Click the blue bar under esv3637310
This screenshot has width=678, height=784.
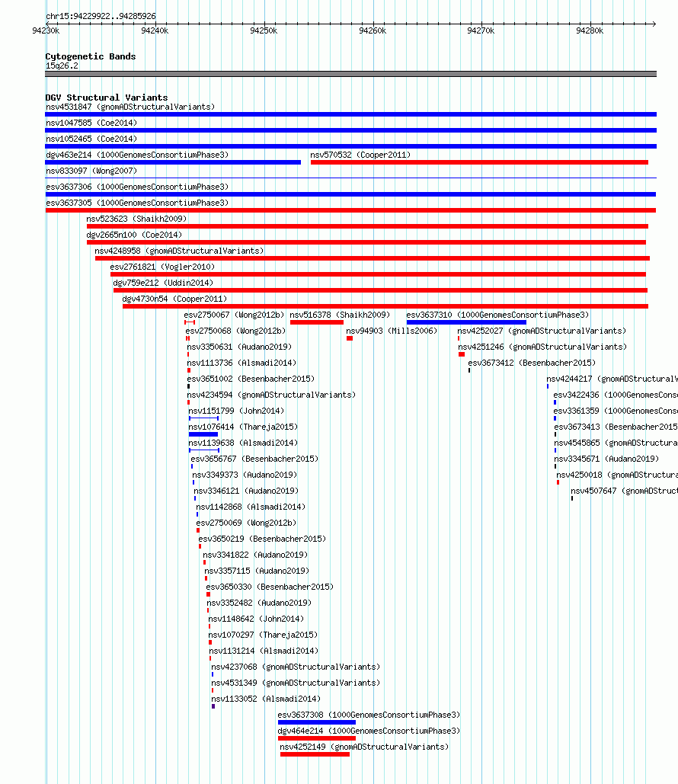466,322
